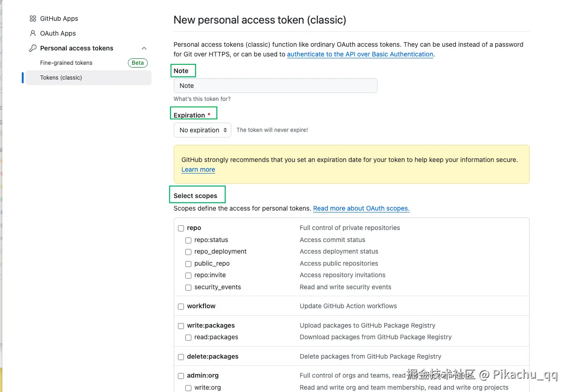Enable the repo scope checkbox
This screenshot has height=392, width=569.
[181, 228]
